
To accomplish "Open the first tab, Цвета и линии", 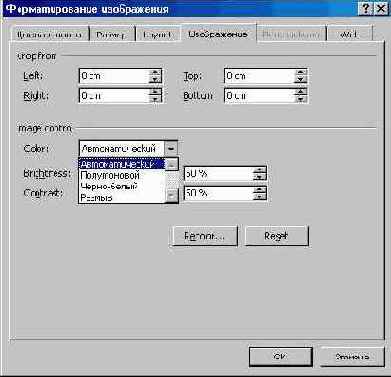I will [49, 34].
